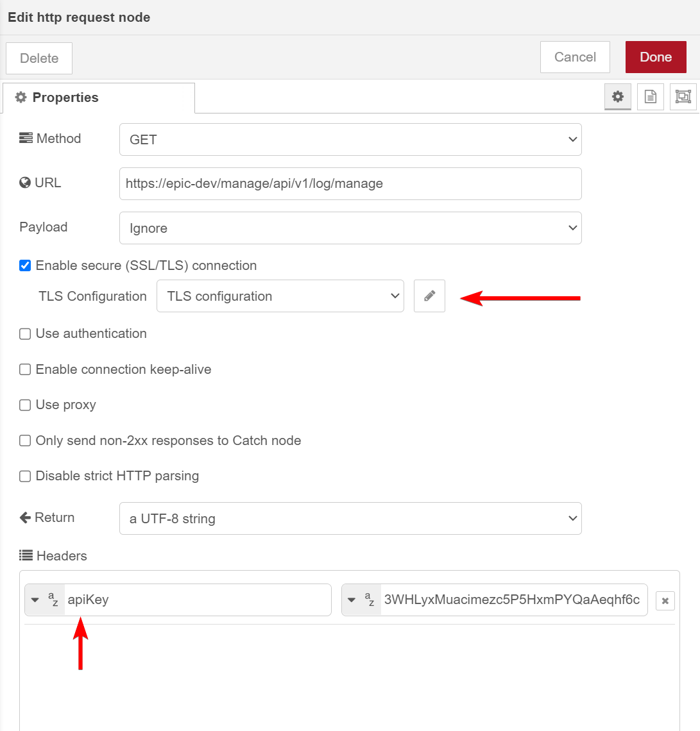This screenshot has width=700, height=731.
Task: Expand the Return type dropdown
Action: 350,518
